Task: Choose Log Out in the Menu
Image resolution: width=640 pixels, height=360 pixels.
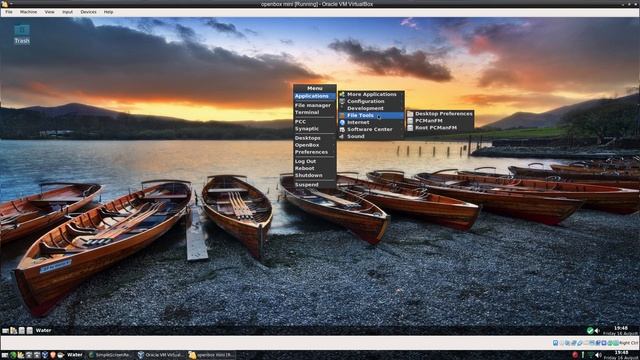Action: tap(315, 162)
